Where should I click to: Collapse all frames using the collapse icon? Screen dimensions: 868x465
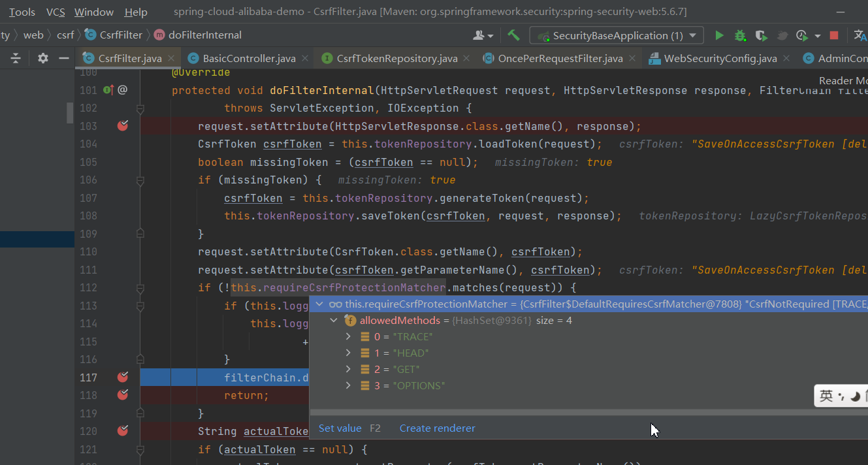click(14, 57)
